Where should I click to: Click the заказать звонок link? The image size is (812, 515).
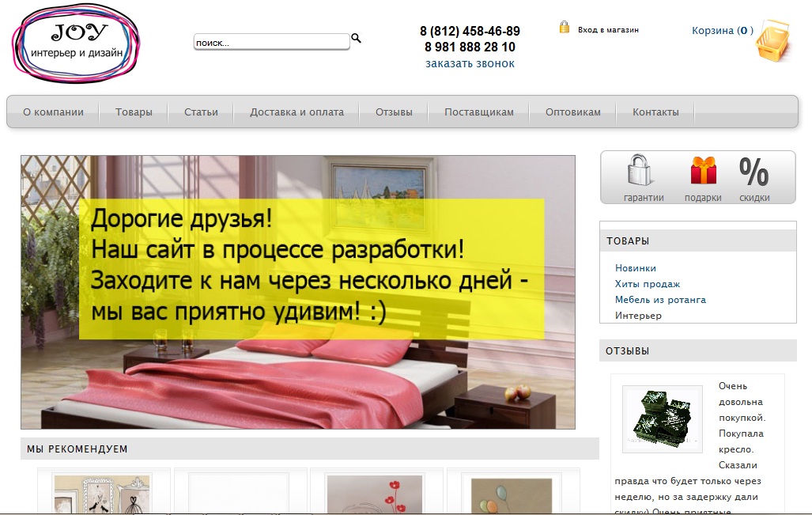pos(469,64)
